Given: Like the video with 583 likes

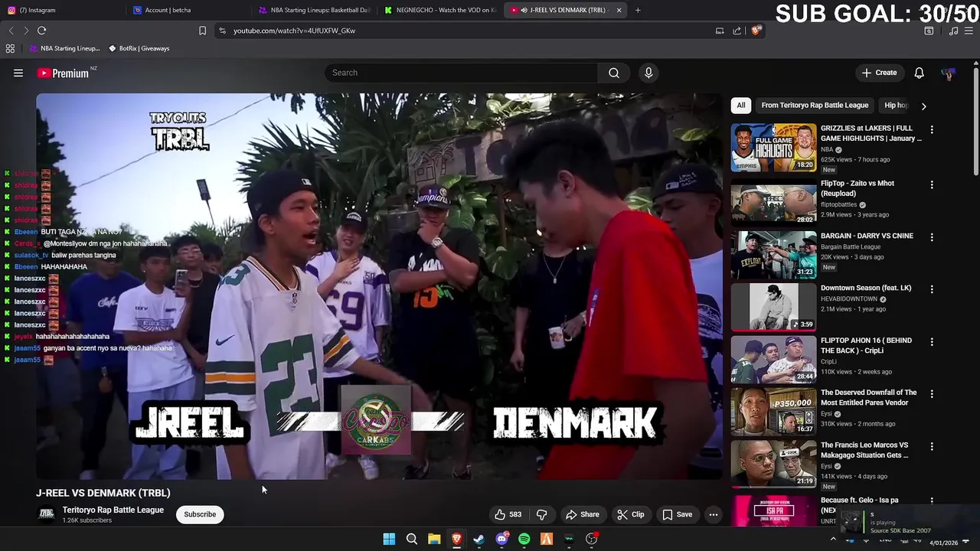Looking at the screenshot, I should 508,514.
